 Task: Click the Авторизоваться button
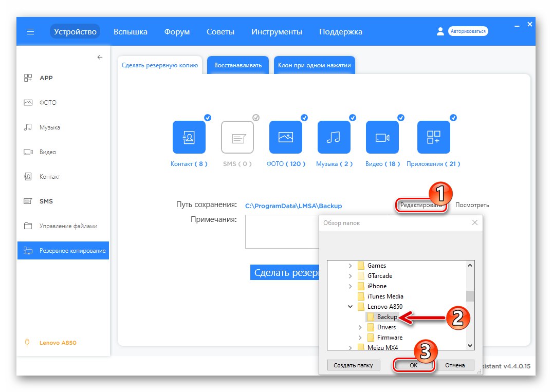pos(468,31)
